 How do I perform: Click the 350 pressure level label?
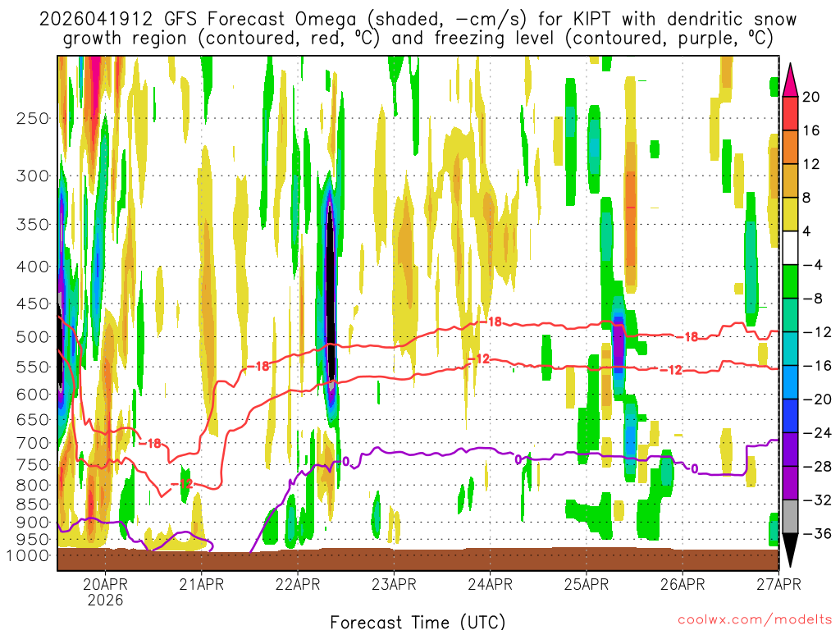(x=33, y=225)
